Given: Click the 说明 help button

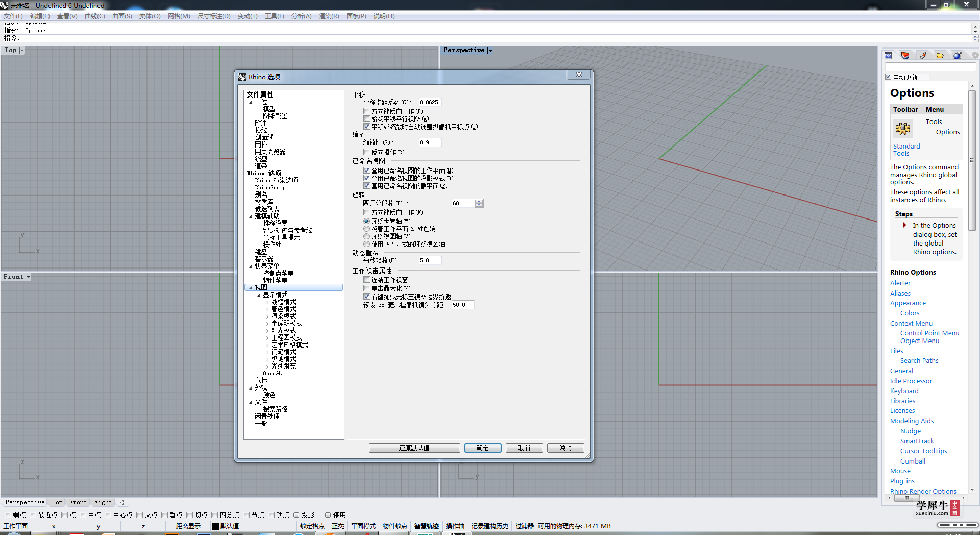Looking at the screenshot, I should coord(566,448).
